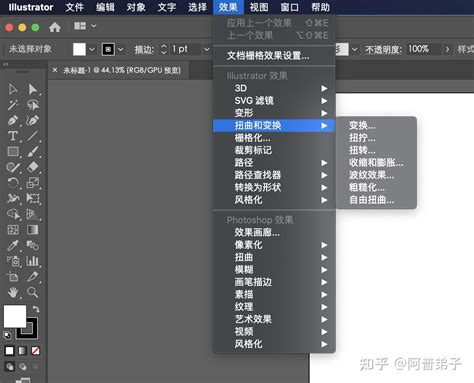Choose 自由扭曲... from the submenu
This screenshot has width=474, height=383.
pyautogui.click(x=376, y=200)
